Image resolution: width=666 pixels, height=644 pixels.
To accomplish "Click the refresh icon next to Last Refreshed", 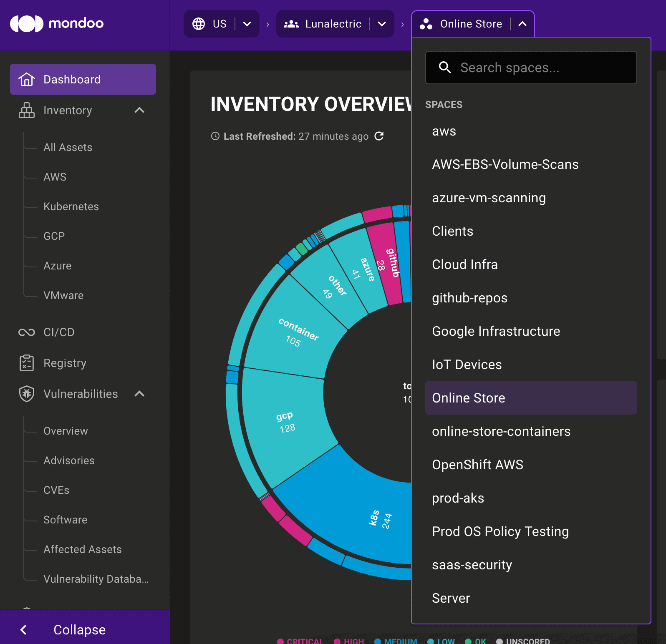I will point(379,136).
